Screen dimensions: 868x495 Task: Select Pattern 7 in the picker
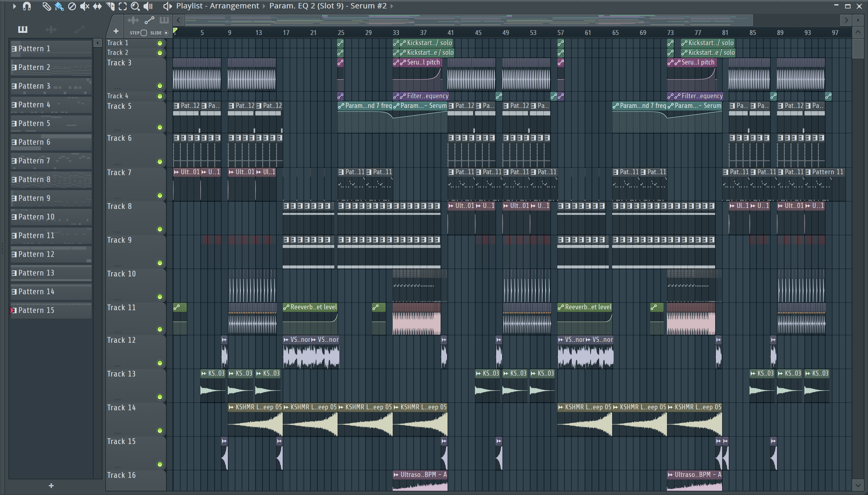pyautogui.click(x=51, y=161)
